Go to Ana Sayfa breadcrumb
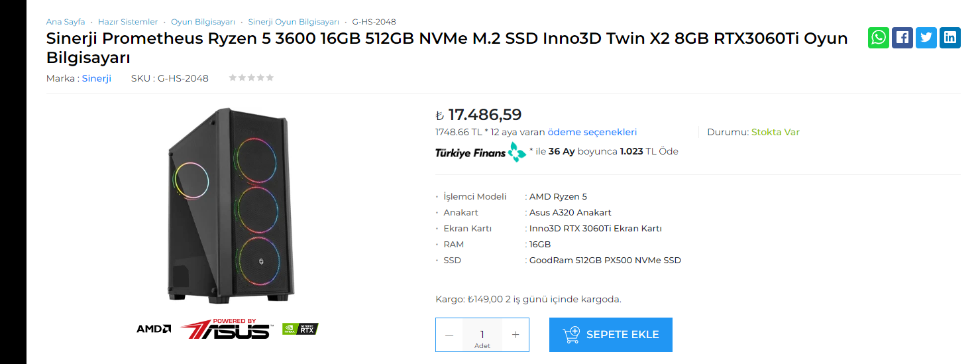980x364 pixels. [66, 22]
